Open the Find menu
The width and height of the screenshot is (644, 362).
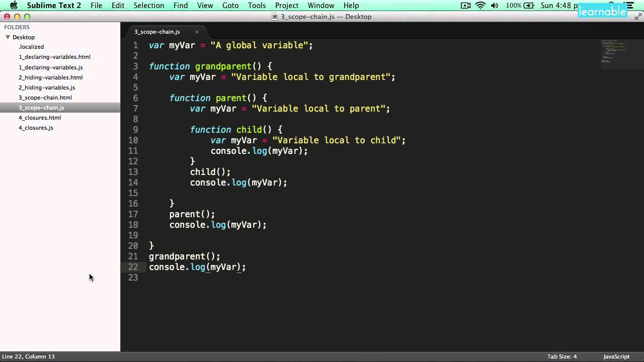pyautogui.click(x=181, y=6)
